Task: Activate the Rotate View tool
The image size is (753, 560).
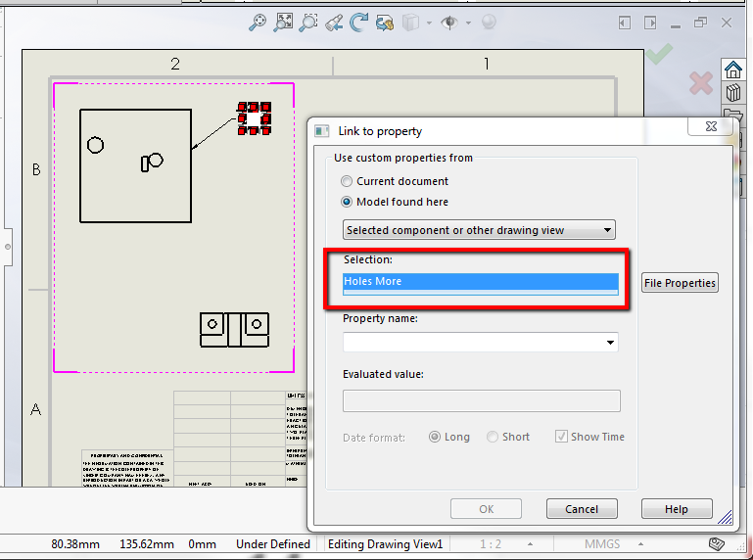Action: pyautogui.click(x=358, y=23)
